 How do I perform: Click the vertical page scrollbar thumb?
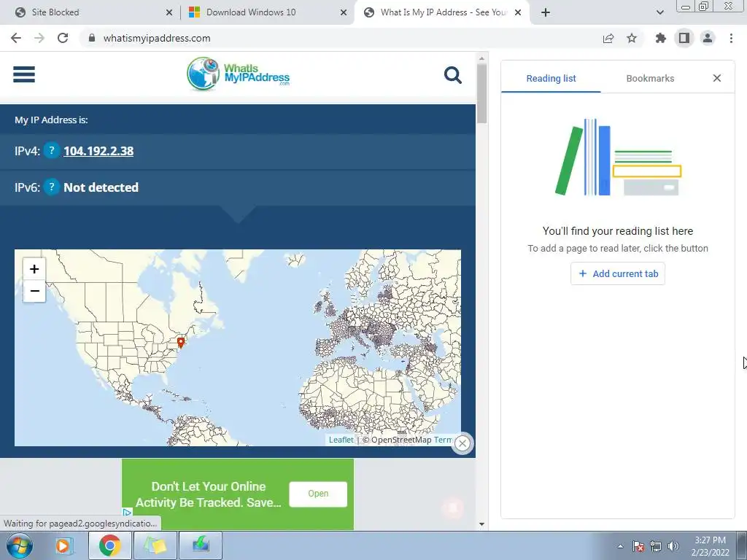[x=481, y=93]
